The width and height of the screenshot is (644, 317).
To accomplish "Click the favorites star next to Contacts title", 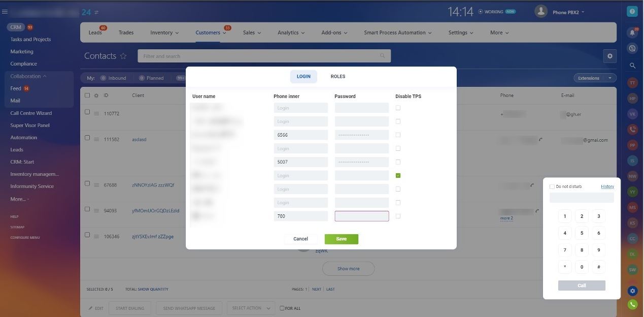I will pyautogui.click(x=123, y=56).
